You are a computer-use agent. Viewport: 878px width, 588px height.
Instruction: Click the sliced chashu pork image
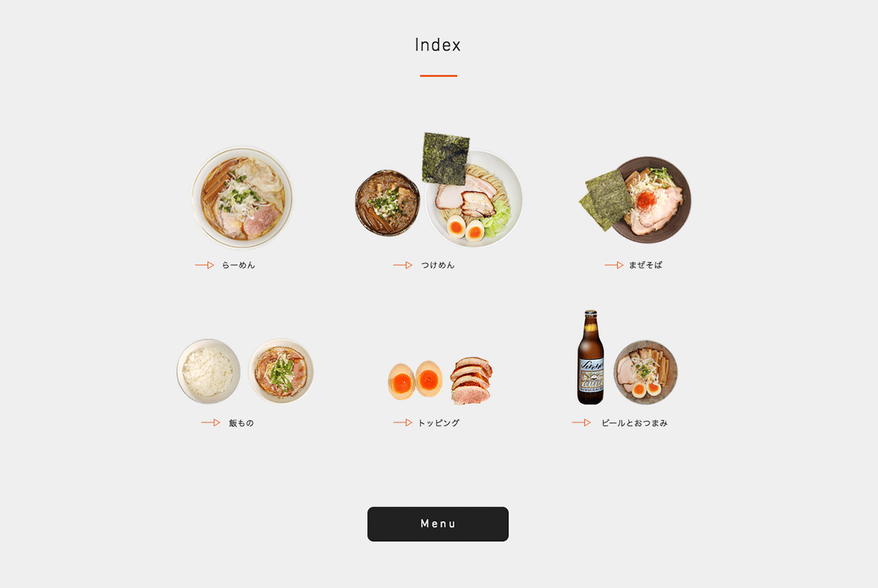tap(471, 380)
